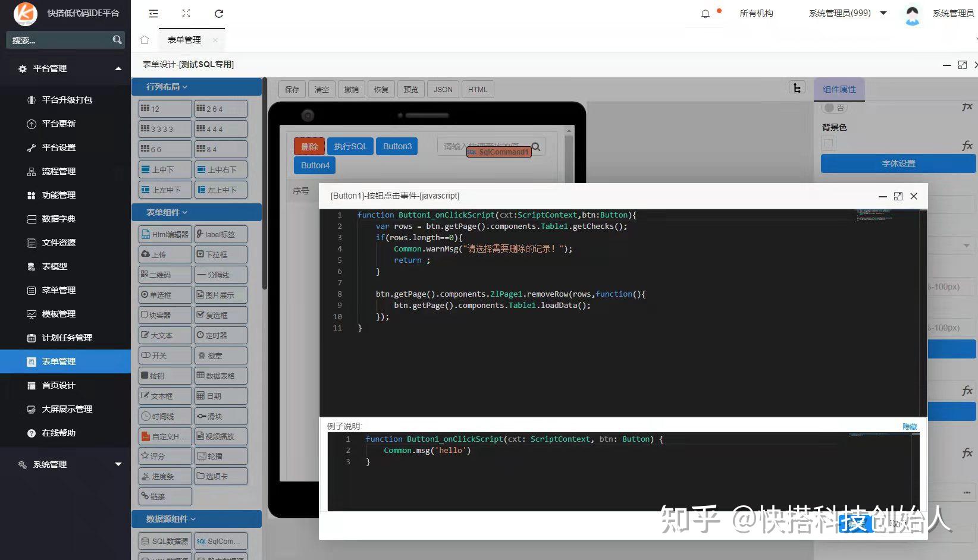This screenshot has width=978, height=560.
Task: Add the 时间线 timeline component
Action: coord(165,416)
